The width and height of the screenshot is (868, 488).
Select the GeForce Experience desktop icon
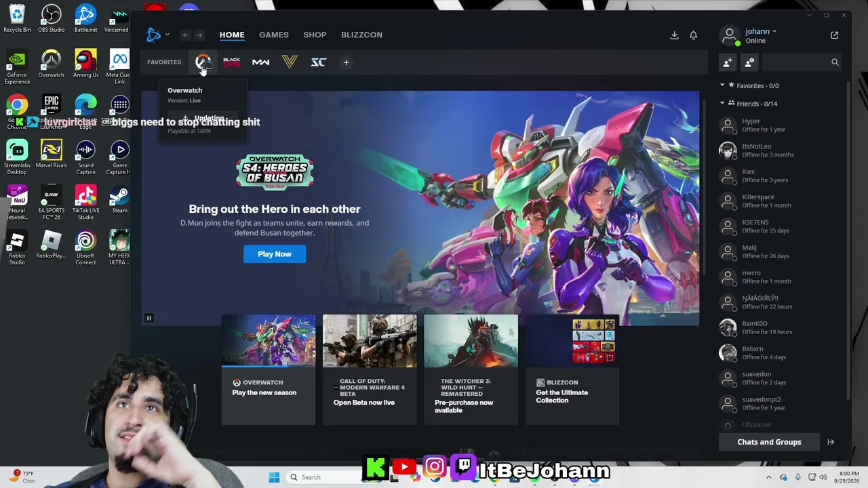pyautogui.click(x=17, y=67)
